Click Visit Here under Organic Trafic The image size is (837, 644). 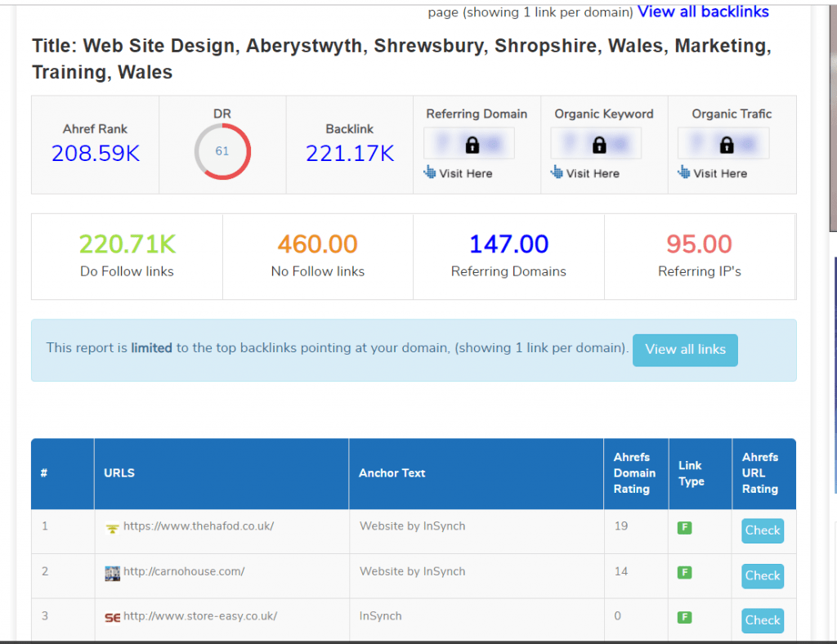coord(720,173)
